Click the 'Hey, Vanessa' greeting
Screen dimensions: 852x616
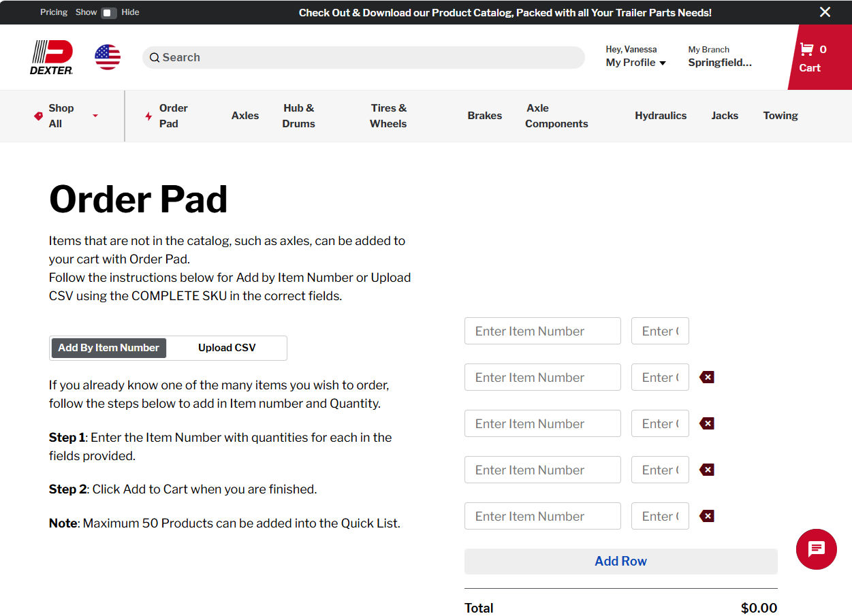pyautogui.click(x=631, y=49)
